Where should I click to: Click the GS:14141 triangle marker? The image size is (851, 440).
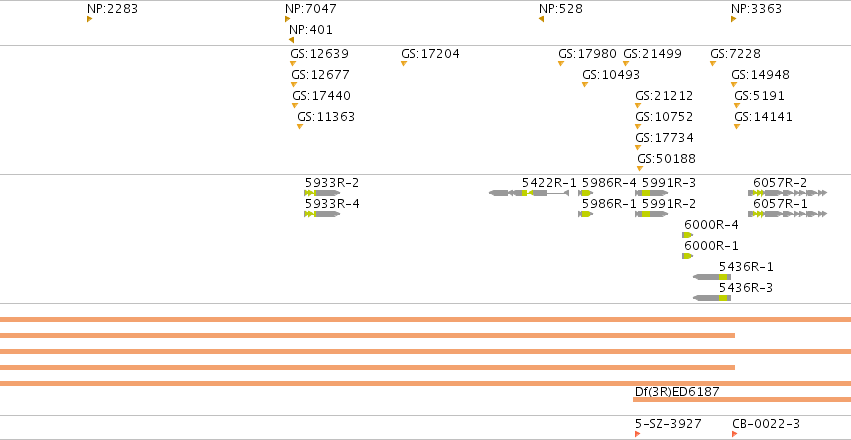[x=737, y=127]
